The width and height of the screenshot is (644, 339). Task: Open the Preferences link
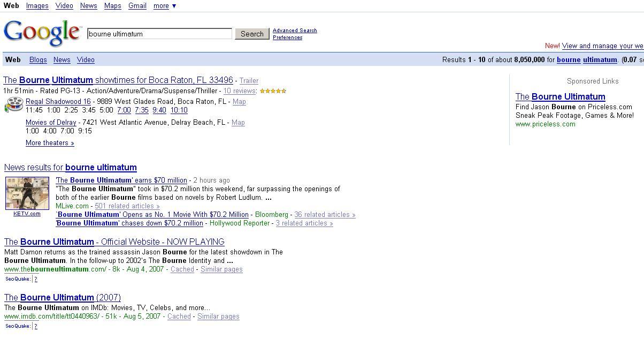(287, 37)
